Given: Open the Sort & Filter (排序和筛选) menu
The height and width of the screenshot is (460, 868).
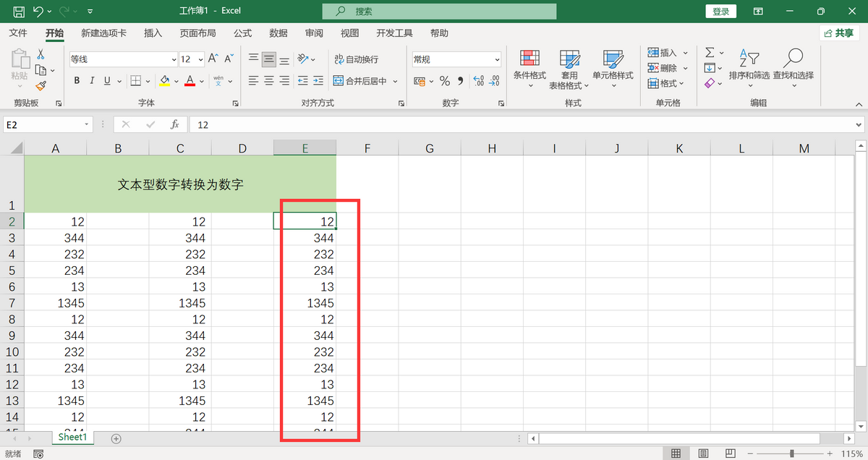Looking at the screenshot, I should [x=749, y=69].
